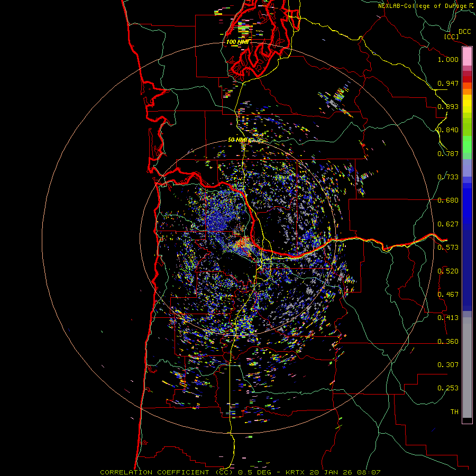Click the 0.627 scale value
Screen dimensions: 476x476
point(448,224)
